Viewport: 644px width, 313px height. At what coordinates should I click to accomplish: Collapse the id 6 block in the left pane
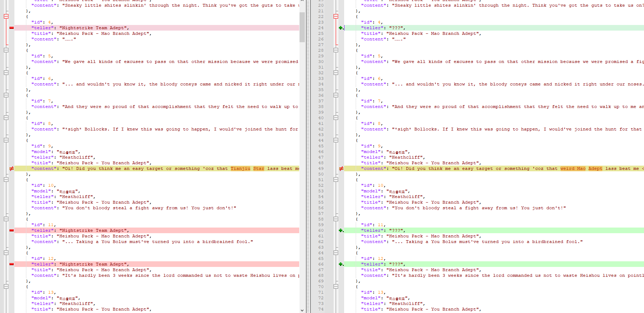(x=6, y=73)
